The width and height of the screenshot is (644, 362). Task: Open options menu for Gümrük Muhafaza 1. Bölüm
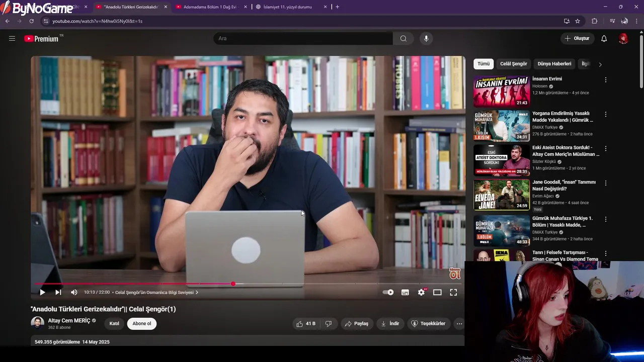(605, 219)
